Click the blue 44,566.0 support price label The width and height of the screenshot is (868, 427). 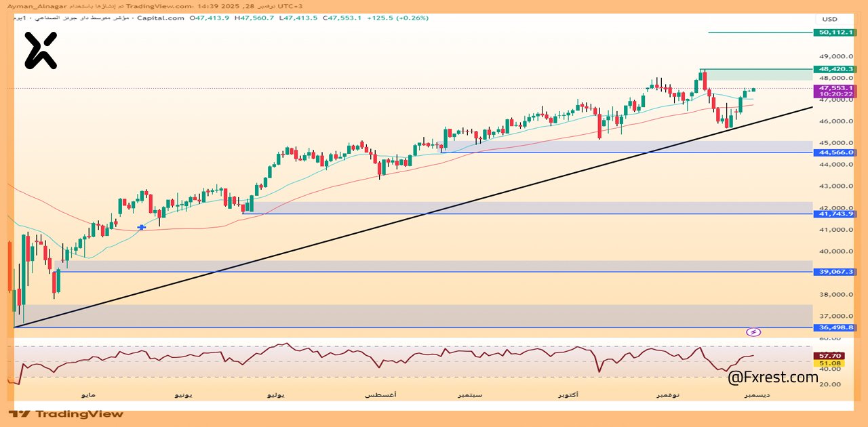pyautogui.click(x=835, y=152)
